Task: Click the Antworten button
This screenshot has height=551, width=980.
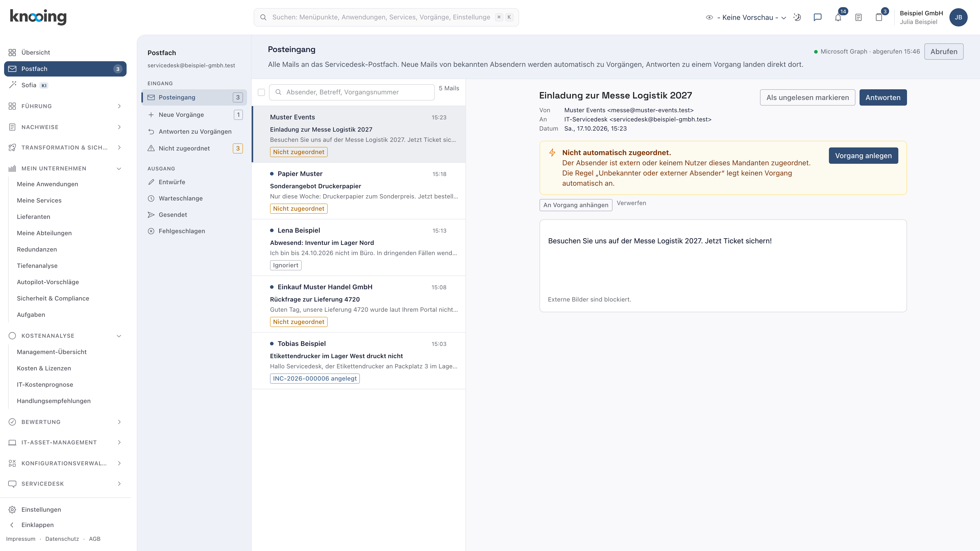Action: 883,98
